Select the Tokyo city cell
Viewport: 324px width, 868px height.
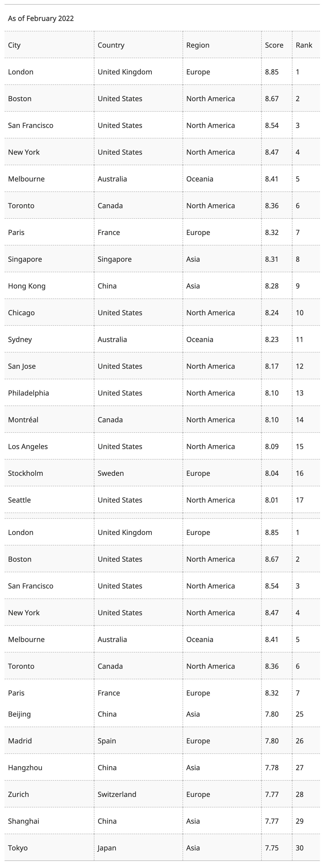[18, 848]
